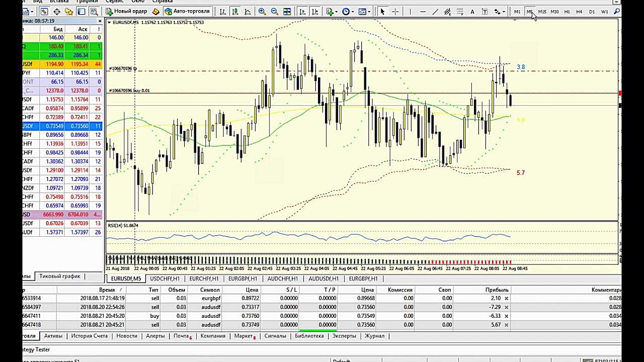Click the search magnifier in toolbar

click(617, 12)
